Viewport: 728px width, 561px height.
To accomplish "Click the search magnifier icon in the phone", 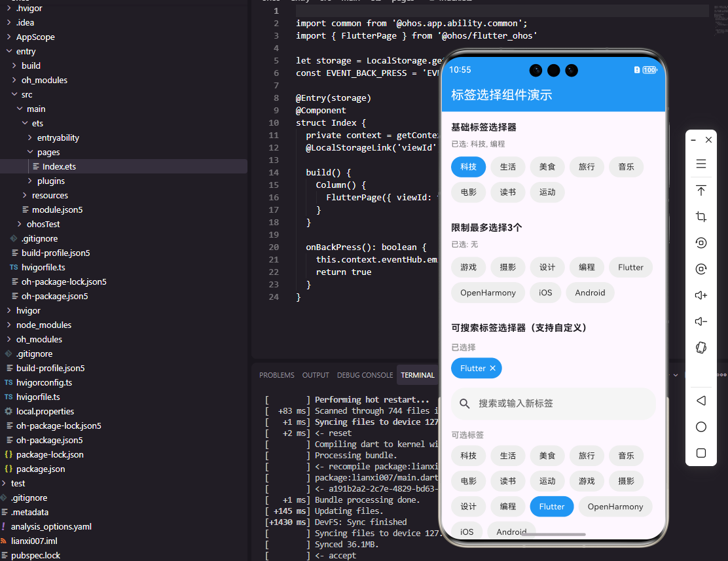I will pos(464,404).
